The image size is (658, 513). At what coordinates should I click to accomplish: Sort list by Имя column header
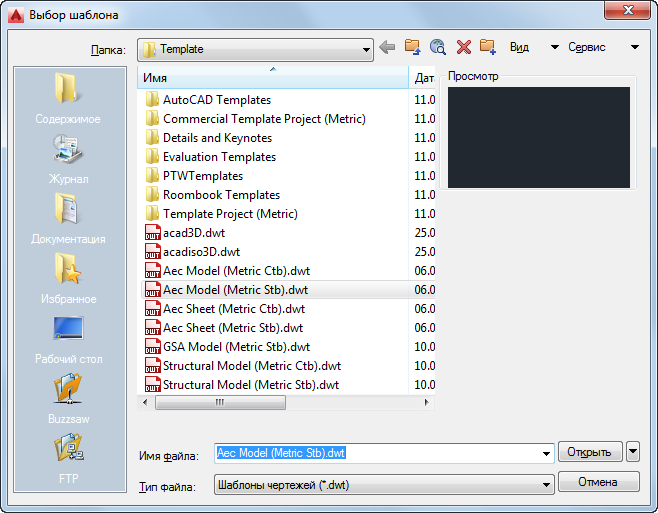273,78
